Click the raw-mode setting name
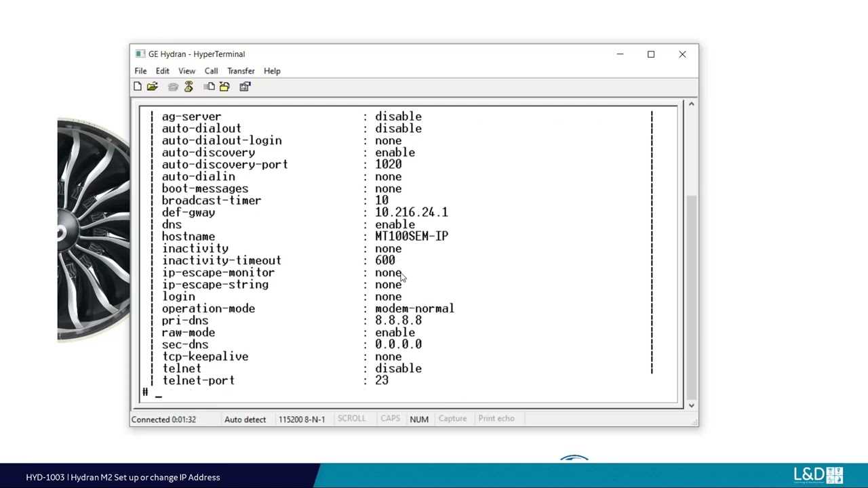Image resolution: width=868 pixels, height=488 pixels. point(189,333)
